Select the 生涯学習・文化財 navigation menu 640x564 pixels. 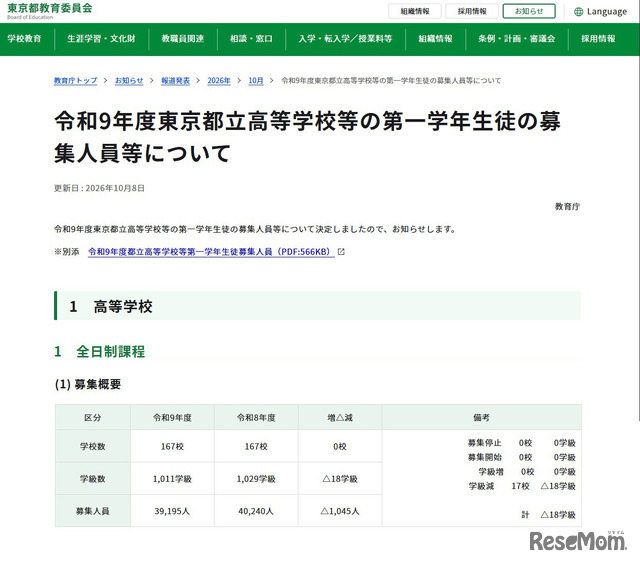tap(101, 39)
